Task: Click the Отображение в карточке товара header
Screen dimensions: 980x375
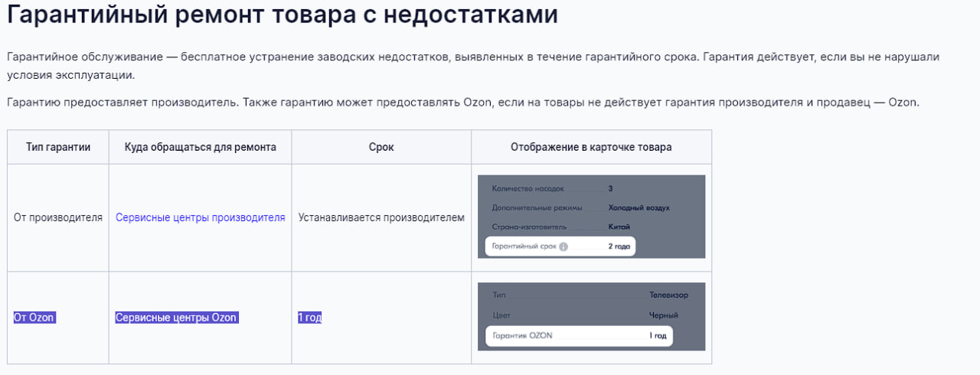Action: tap(591, 147)
